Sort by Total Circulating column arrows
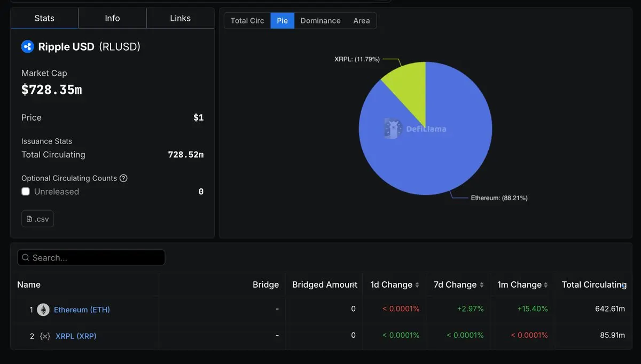The width and height of the screenshot is (641, 364). click(623, 285)
